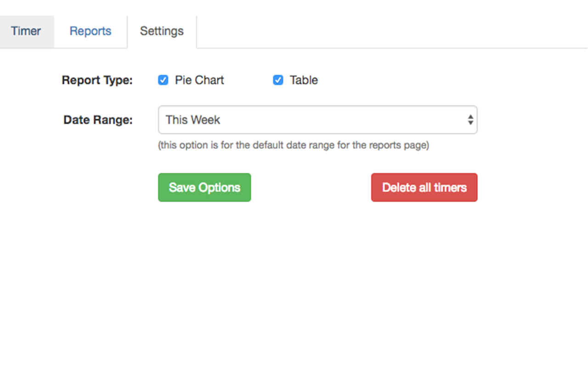Click the red Delete all timers button
This screenshot has width=588, height=368.
[424, 187]
